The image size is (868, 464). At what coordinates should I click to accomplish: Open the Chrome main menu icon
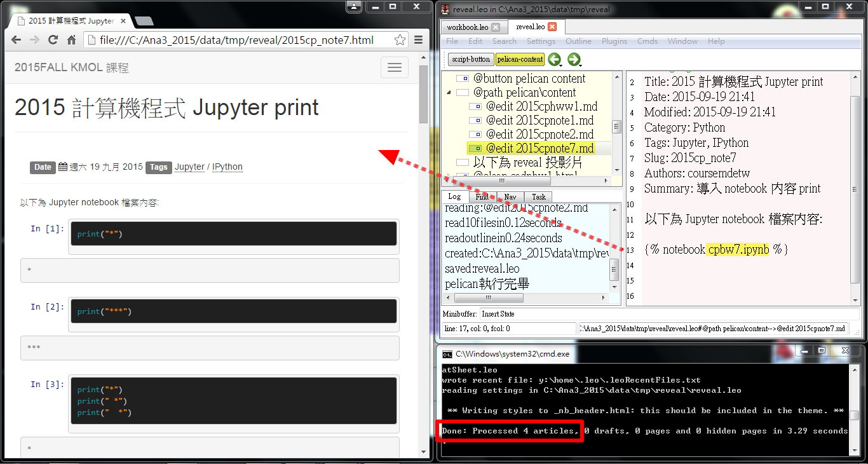point(418,40)
